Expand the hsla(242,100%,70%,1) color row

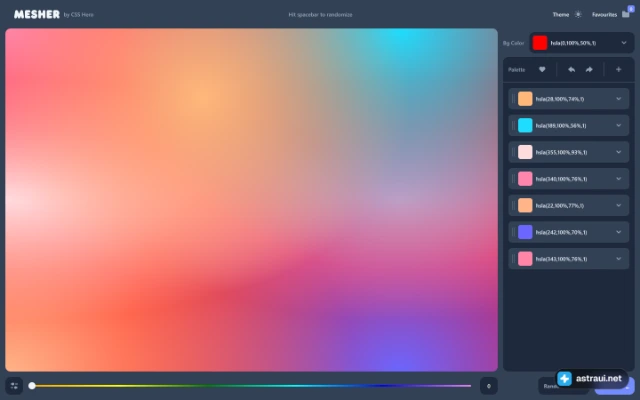click(618, 232)
